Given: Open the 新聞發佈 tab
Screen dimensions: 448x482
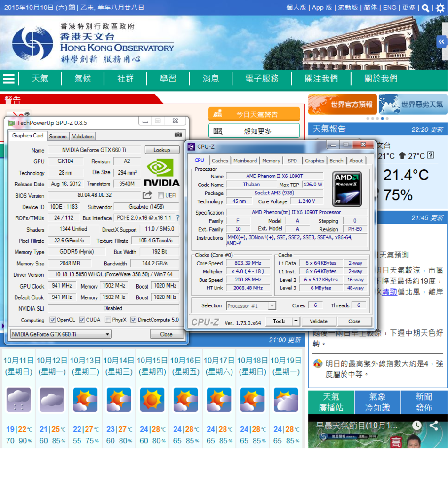Looking at the screenshot, I should pyautogui.click(x=424, y=402).
